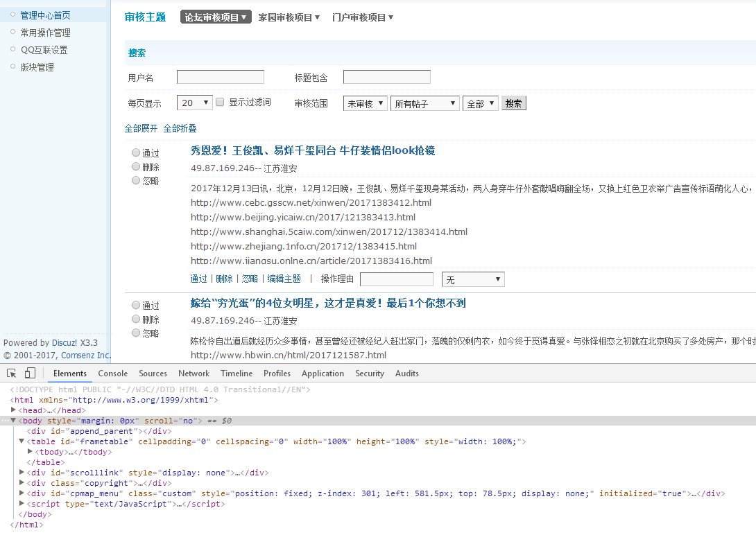
Task: Focus the 操作理由 text field
Action: pos(397,279)
